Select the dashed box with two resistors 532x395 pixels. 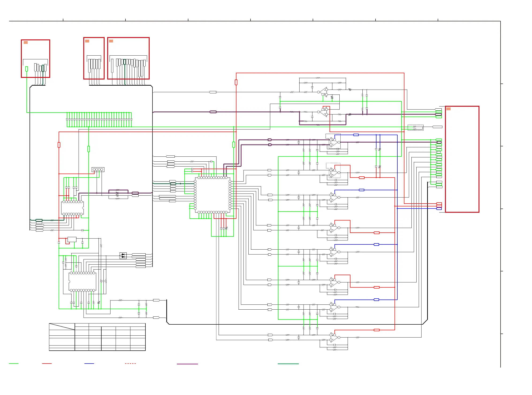tap(415, 128)
